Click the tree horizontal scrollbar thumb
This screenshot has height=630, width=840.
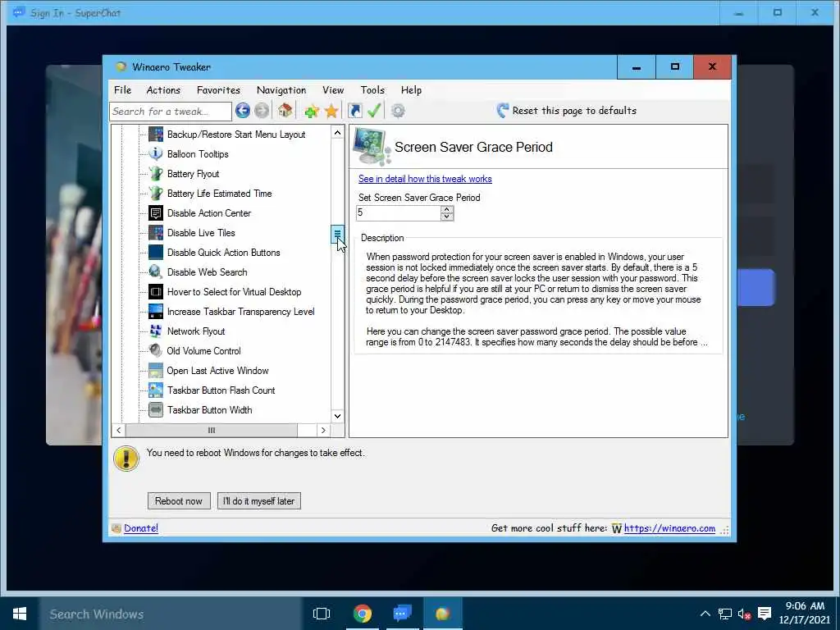(x=211, y=430)
